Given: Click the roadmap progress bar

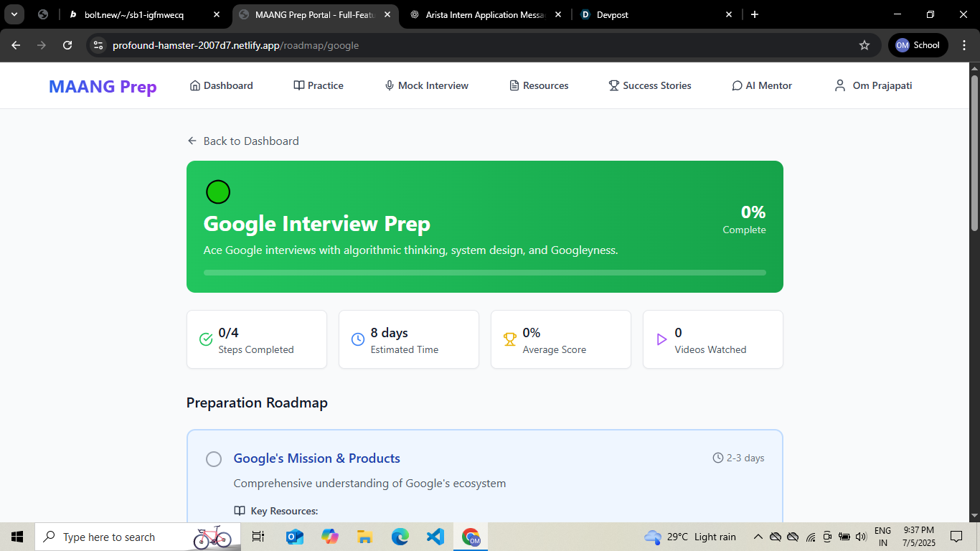Looking at the screenshot, I should (x=485, y=273).
